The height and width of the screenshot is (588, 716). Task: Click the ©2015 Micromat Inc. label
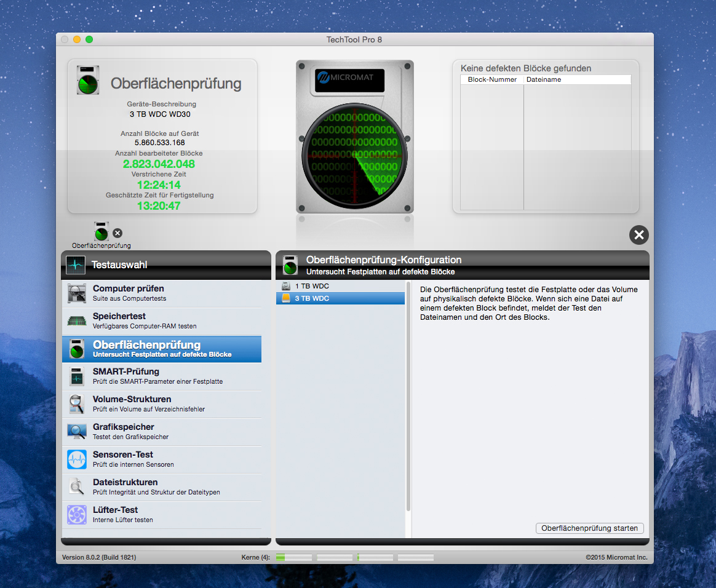click(616, 557)
